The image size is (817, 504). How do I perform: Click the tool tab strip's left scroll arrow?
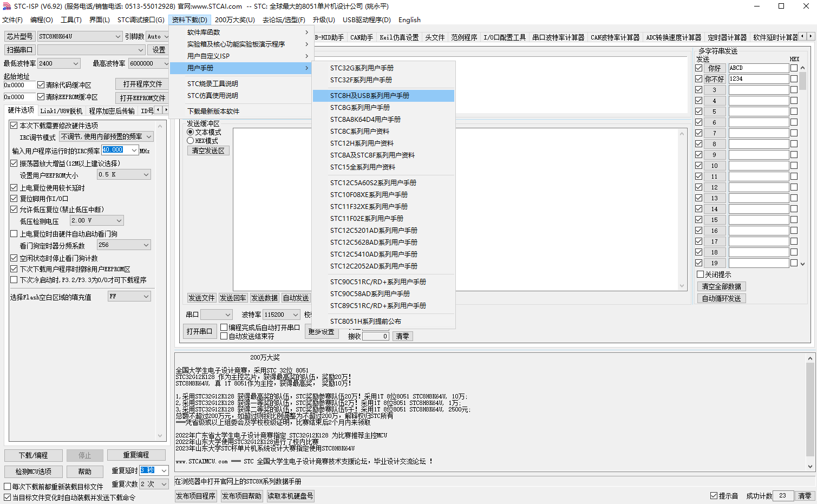(802, 36)
